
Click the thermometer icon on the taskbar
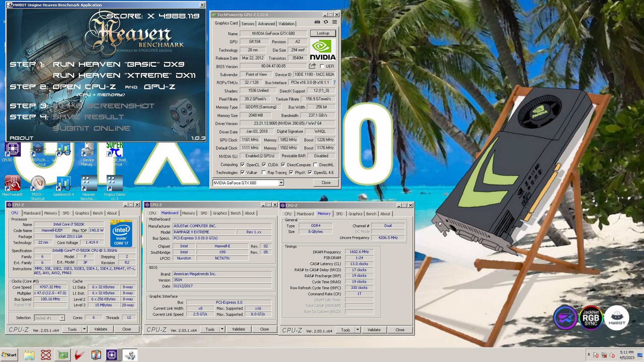(x=96, y=355)
